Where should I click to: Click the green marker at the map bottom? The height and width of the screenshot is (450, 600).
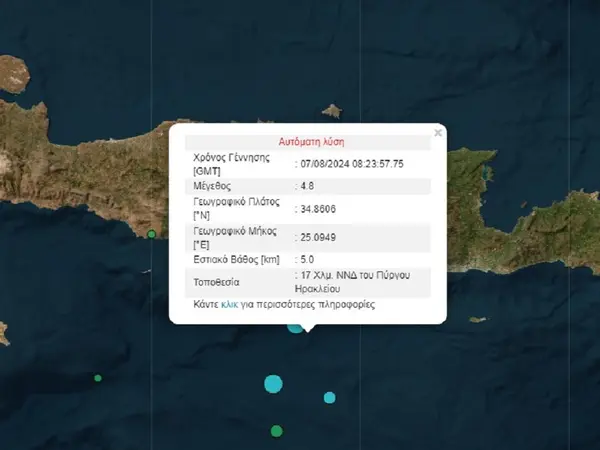276,431
